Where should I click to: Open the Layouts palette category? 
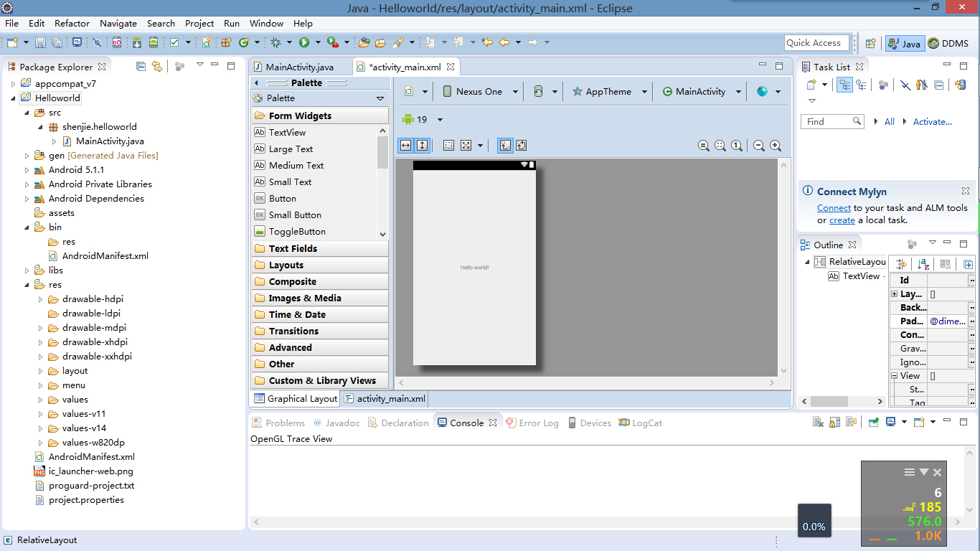pos(320,265)
